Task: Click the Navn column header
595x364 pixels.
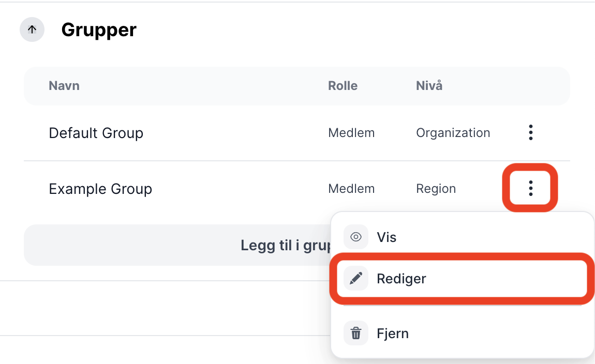Action: click(64, 86)
